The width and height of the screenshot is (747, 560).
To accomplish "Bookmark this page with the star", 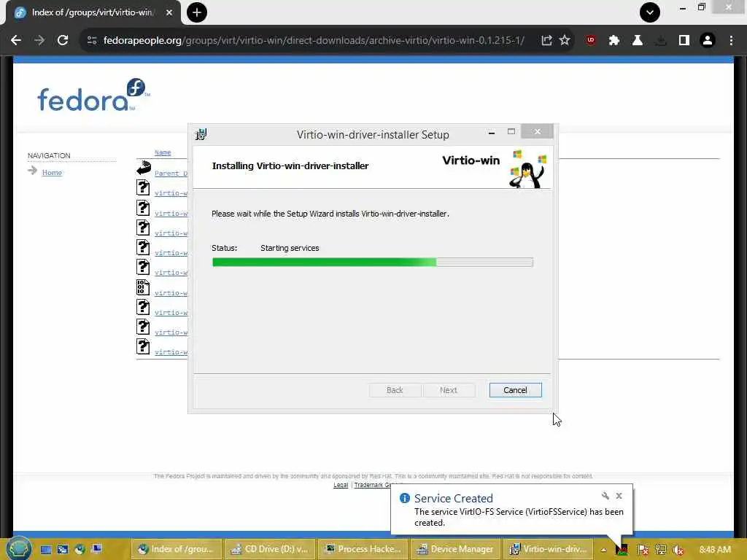I will (565, 41).
